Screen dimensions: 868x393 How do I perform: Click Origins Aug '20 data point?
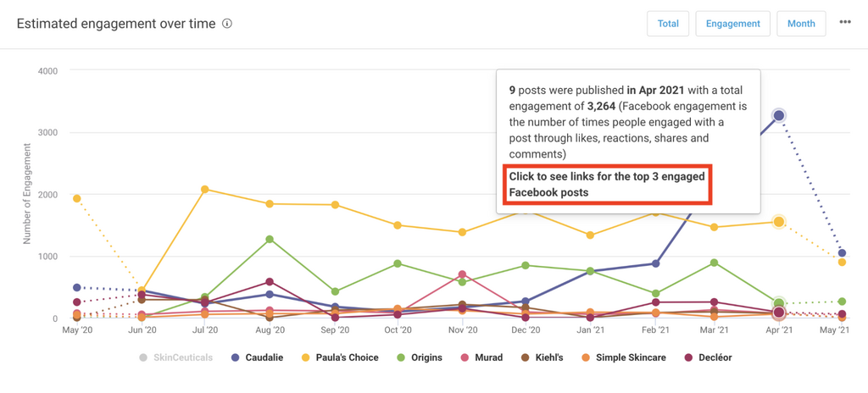[270, 240]
